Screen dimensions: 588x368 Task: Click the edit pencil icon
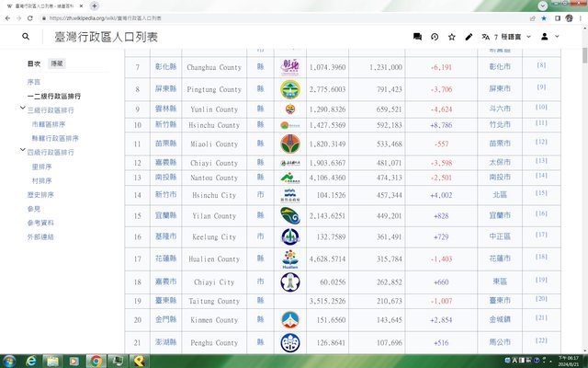[x=469, y=37]
